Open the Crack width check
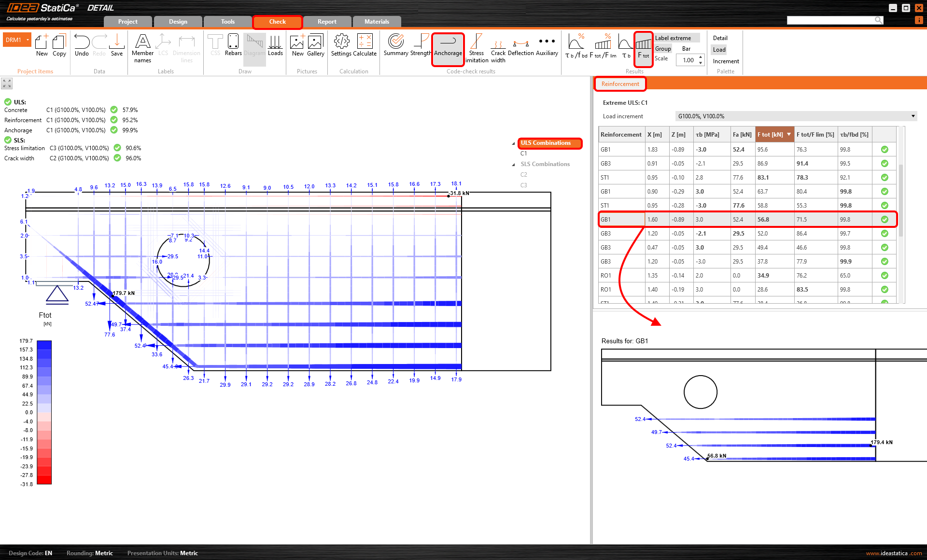927x560 pixels. tap(498, 46)
